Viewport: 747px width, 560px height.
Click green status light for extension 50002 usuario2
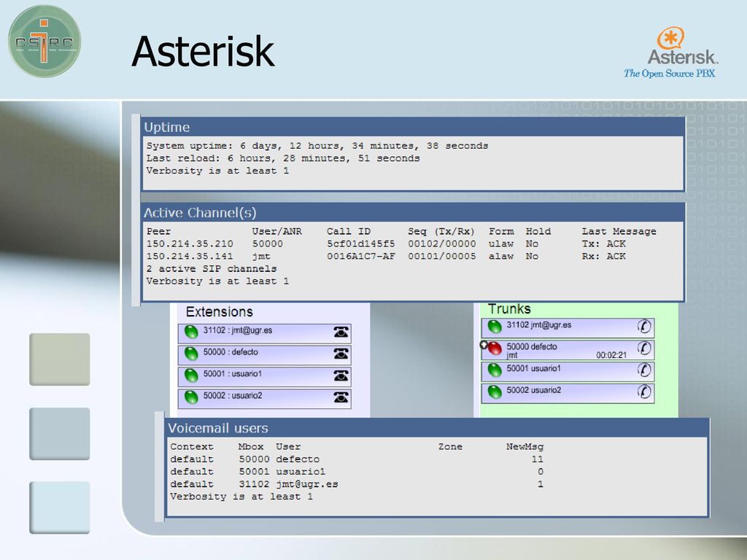click(191, 397)
